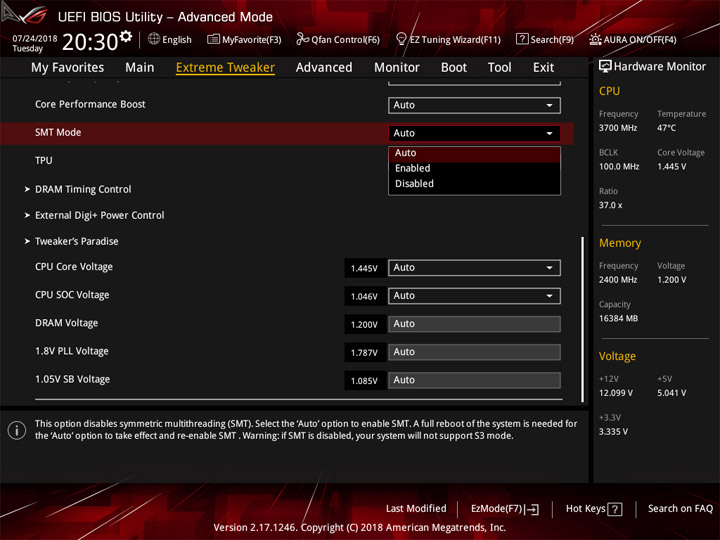
Task: Click 1.8V PLL 1.787V value
Action: click(365, 352)
